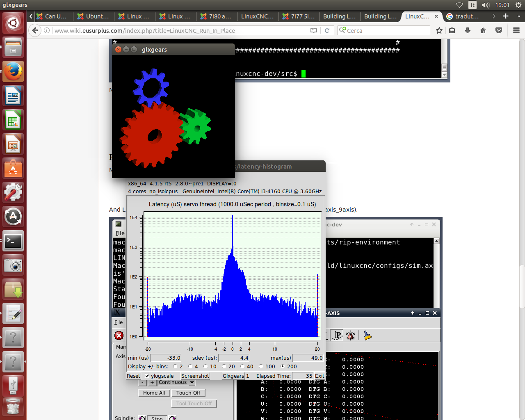Screen dimensions: 525x420
Task: Click Reset in the latency histogram
Action: pos(133,376)
